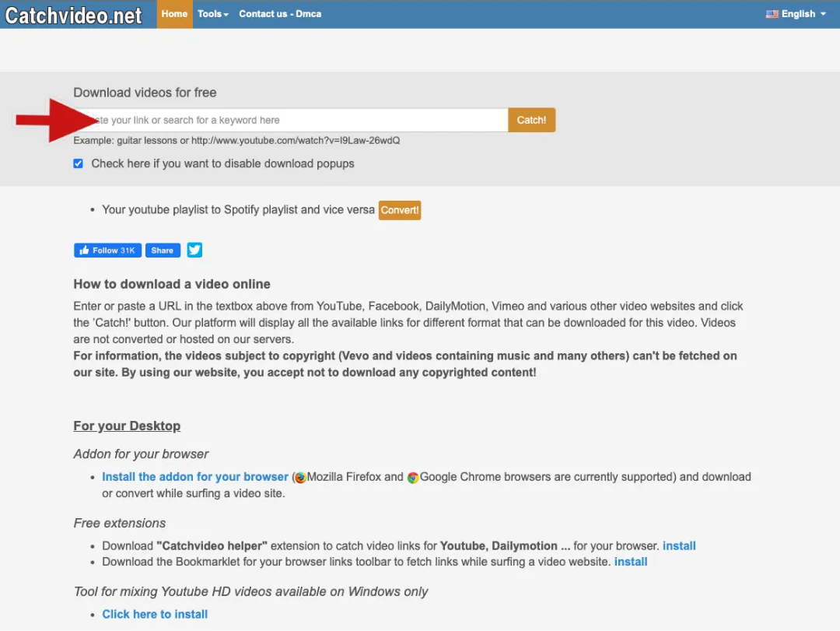Click the orange Convert! button

[x=400, y=210]
